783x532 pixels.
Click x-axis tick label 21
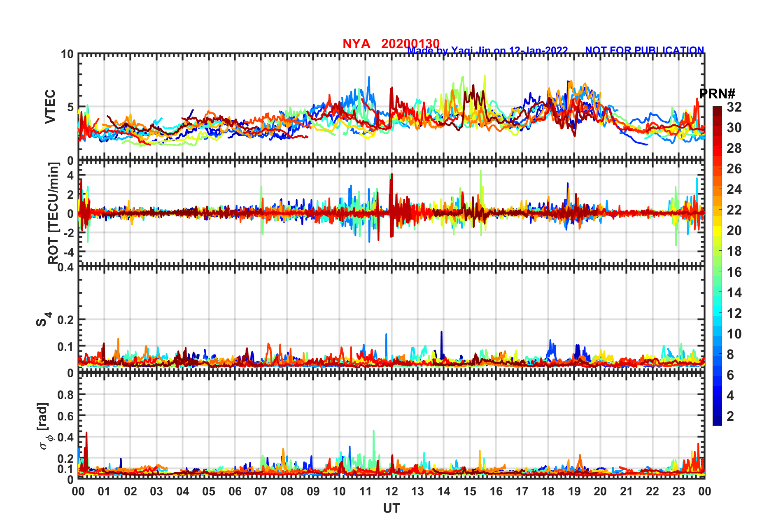tap(626, 491)
